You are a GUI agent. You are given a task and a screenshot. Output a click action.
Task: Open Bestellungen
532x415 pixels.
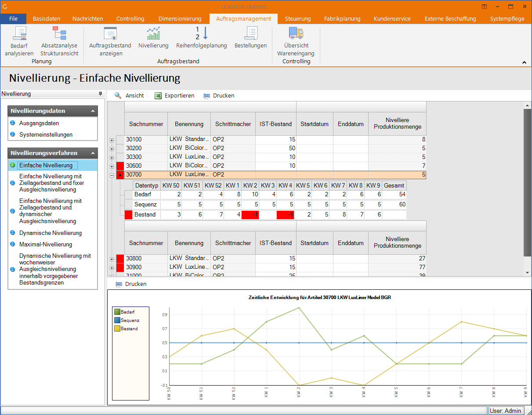(x=250, y=37)
